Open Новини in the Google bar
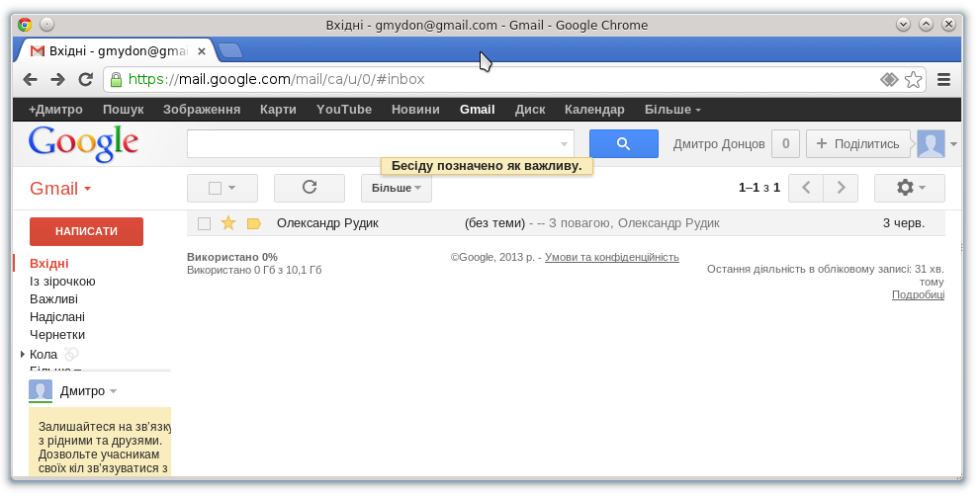This screenshot has height=497, width=980. (x=415, y=110)
